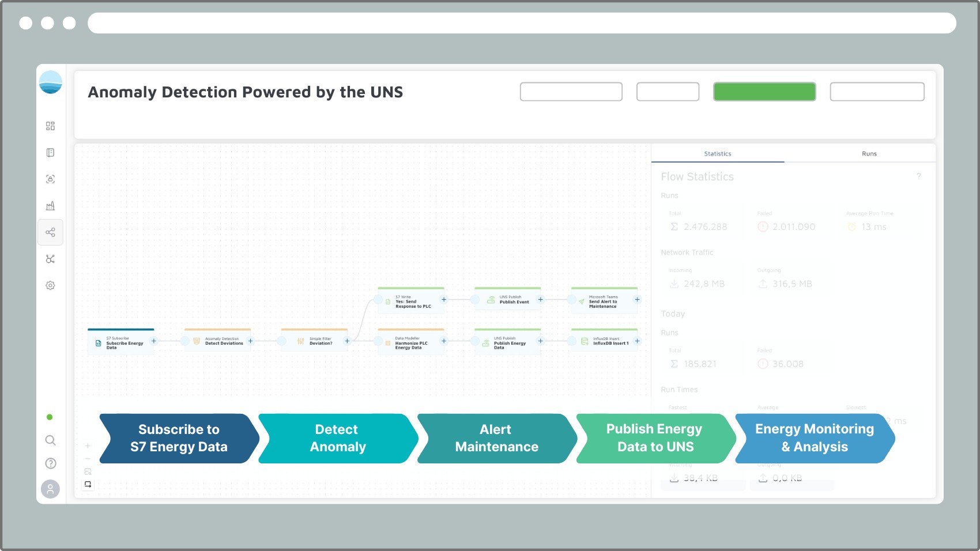Click the zoom-in plus on canvas controls
This screenshot has width=980, height=551.
pyautogui.click(x=88, y=446)
